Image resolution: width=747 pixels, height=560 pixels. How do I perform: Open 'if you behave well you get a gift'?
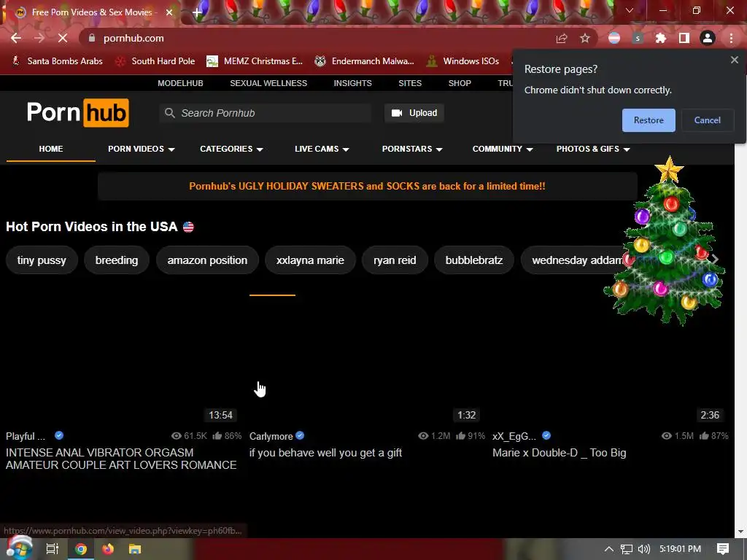pyautogui.click(x=325, y=453)
